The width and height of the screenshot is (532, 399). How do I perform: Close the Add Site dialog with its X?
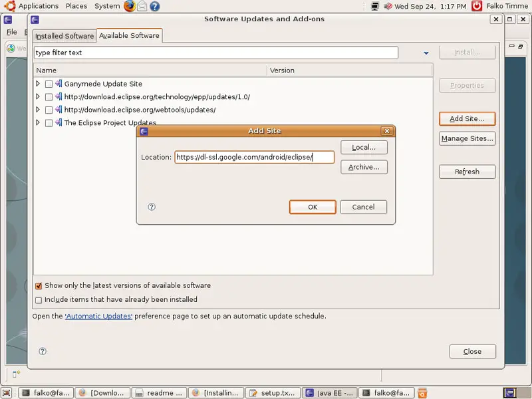coord(387,131)
